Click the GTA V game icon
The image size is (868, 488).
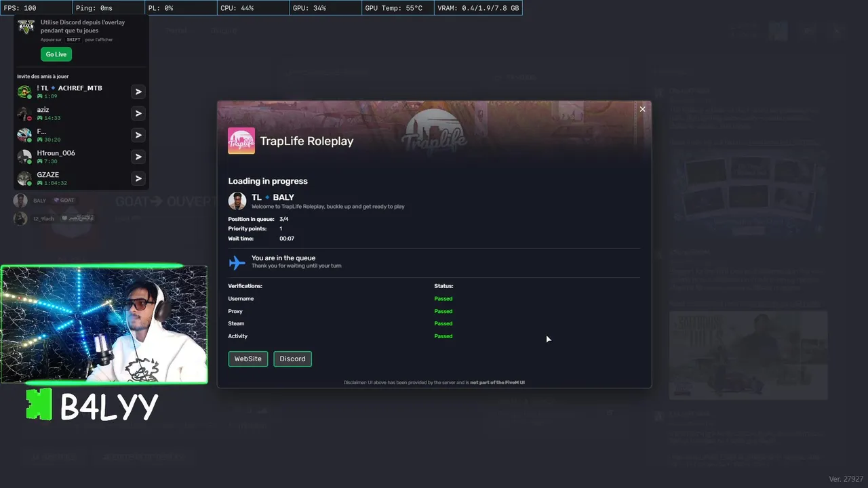26,26
